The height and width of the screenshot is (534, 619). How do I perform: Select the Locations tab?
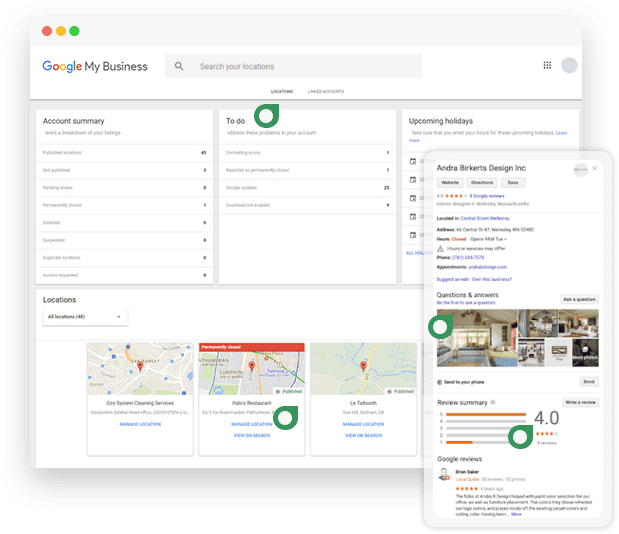pyautogui.click(x=282, y=91)
